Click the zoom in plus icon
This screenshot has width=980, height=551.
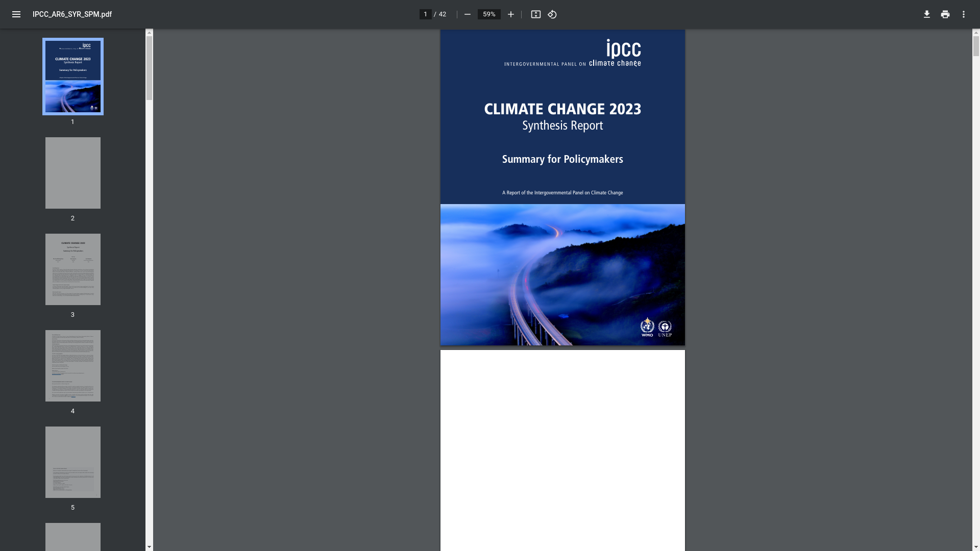click(511, 14)
